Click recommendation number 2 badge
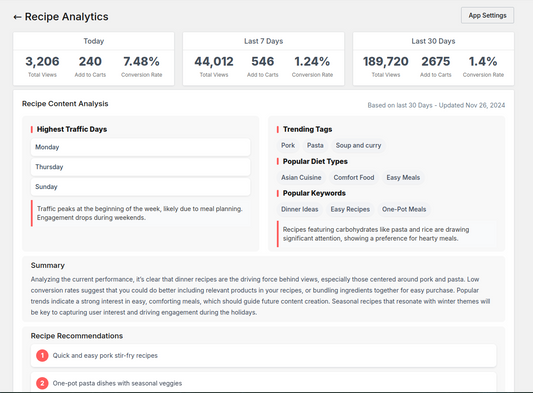 click(42, 383)
